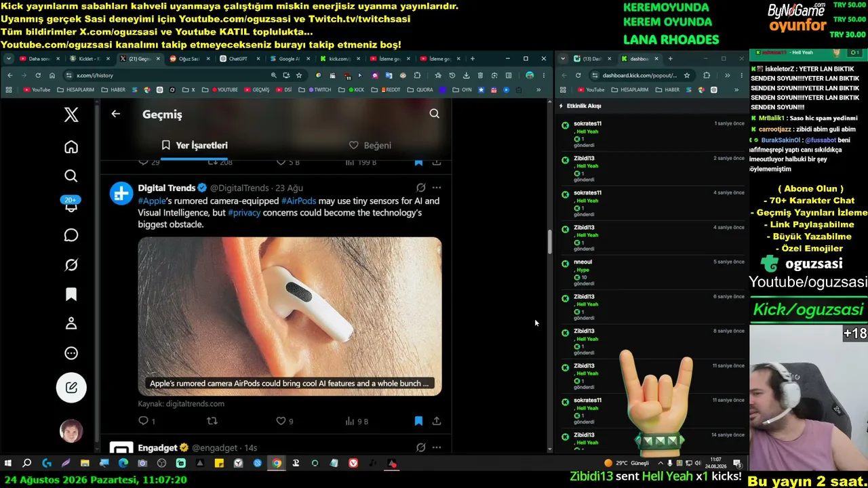The width and height of the screenshot is (868, 488).
Task: Open new tab in X browser window
Action: [x=473, y=59]
